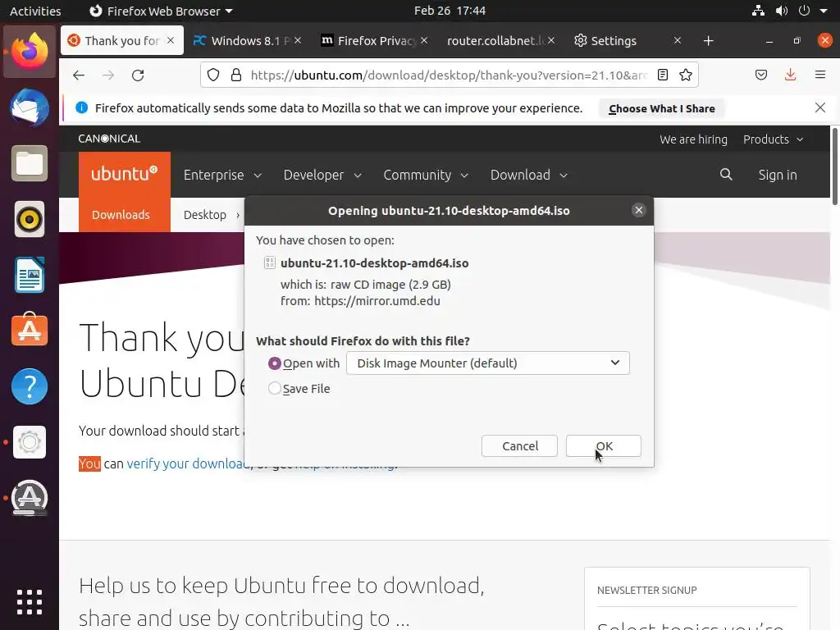Expand the Enterprise navigation menu
Screen dimensions: 840x630
tap(222, 176)
